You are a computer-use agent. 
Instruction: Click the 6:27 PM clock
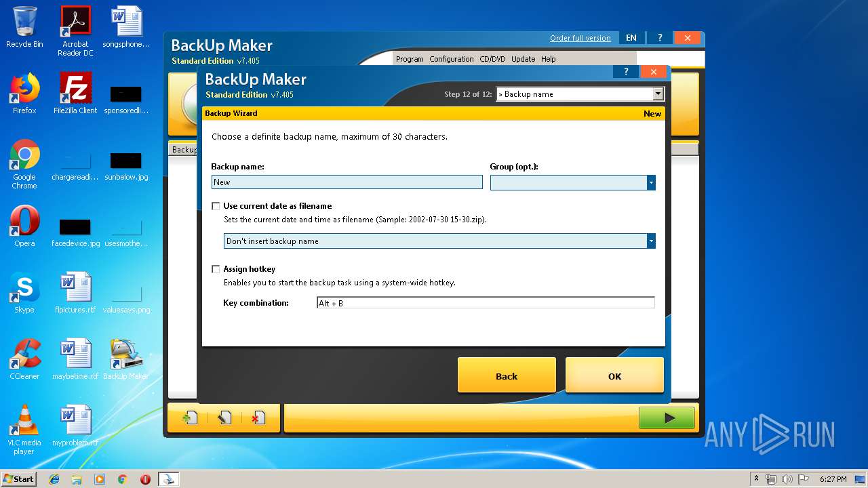coord(833,479)
